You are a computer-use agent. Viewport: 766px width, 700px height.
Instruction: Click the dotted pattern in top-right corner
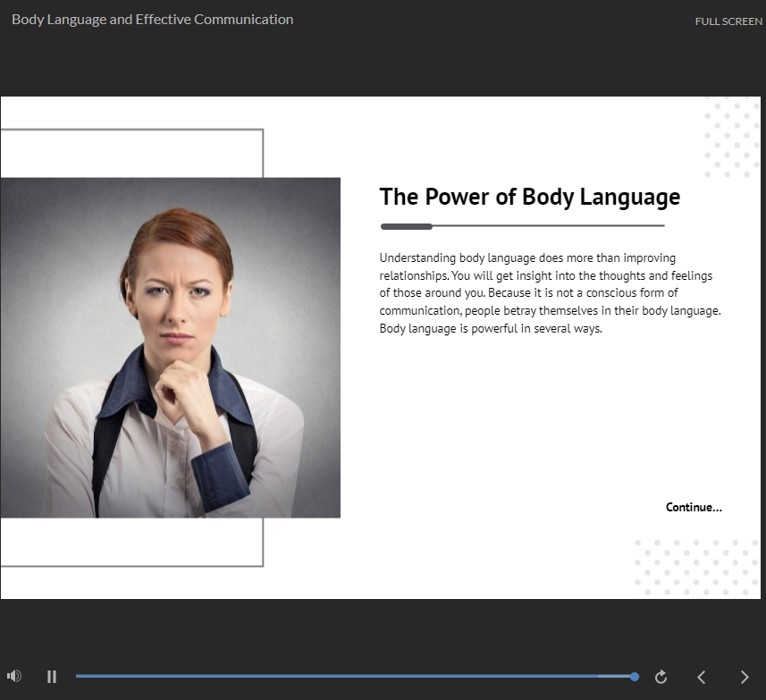point(731,138)
